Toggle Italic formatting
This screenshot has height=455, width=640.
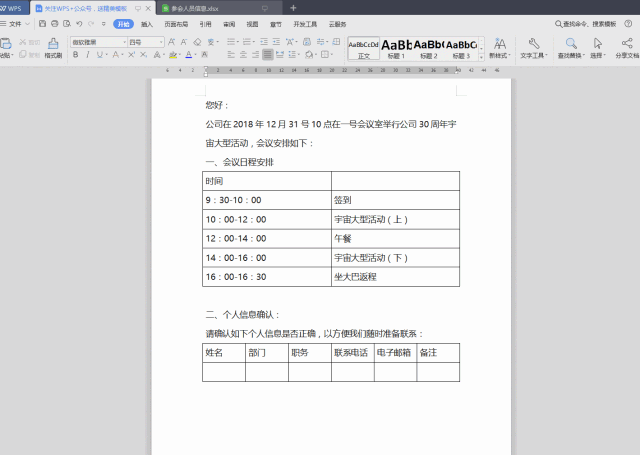click(87, 55)
